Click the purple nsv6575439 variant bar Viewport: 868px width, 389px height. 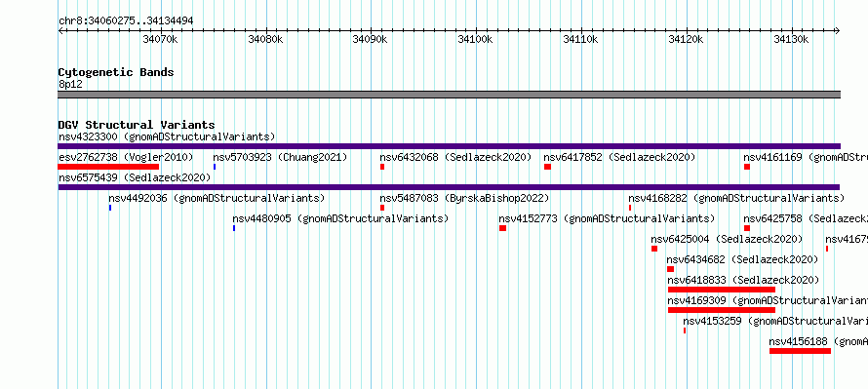click(x=449, y=187)
